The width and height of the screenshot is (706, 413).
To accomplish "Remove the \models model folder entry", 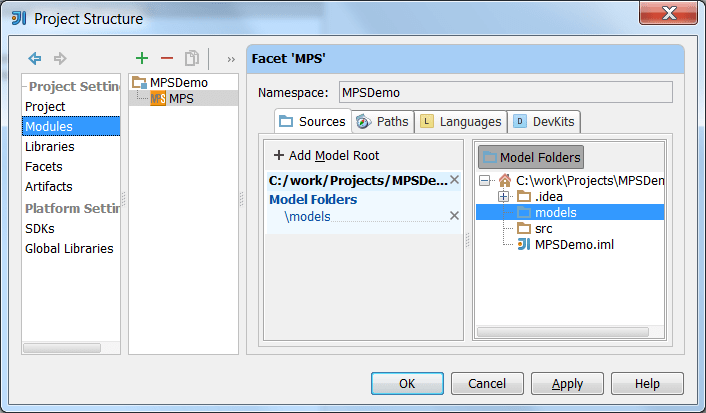I will pyautogui.click(x=454, y=216).
